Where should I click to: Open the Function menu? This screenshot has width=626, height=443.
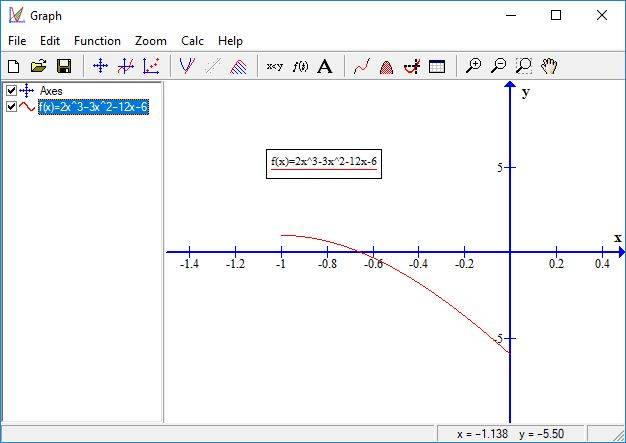(x=97, y=41)
